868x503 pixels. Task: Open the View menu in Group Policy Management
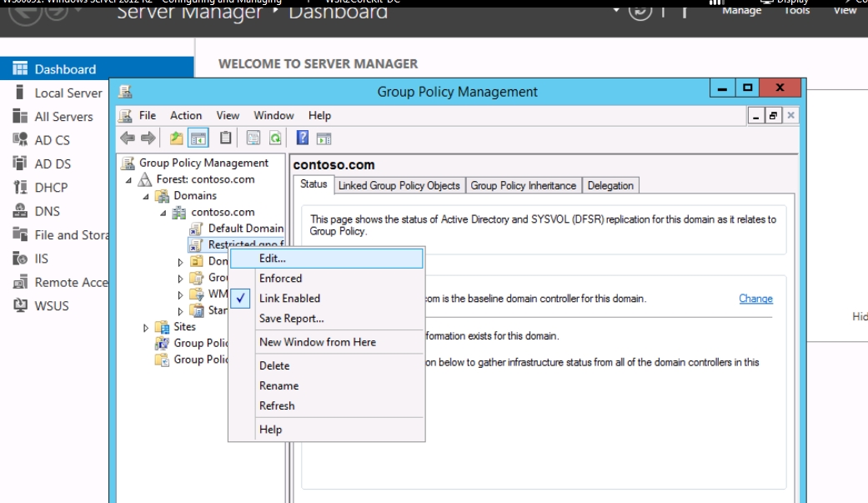tap(228, 115)
